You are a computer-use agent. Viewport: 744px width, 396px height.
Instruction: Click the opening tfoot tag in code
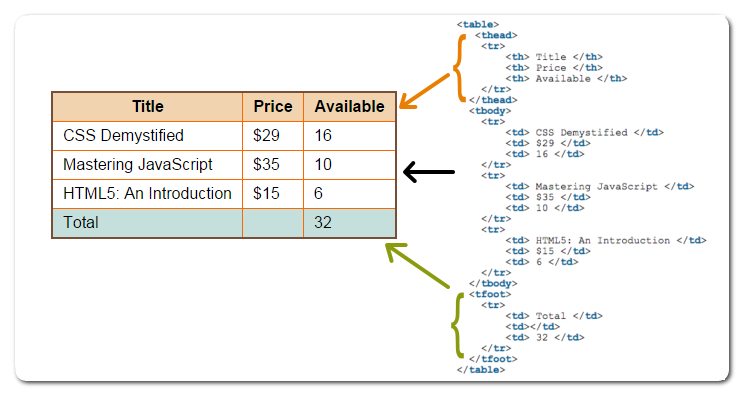[490, 294]
